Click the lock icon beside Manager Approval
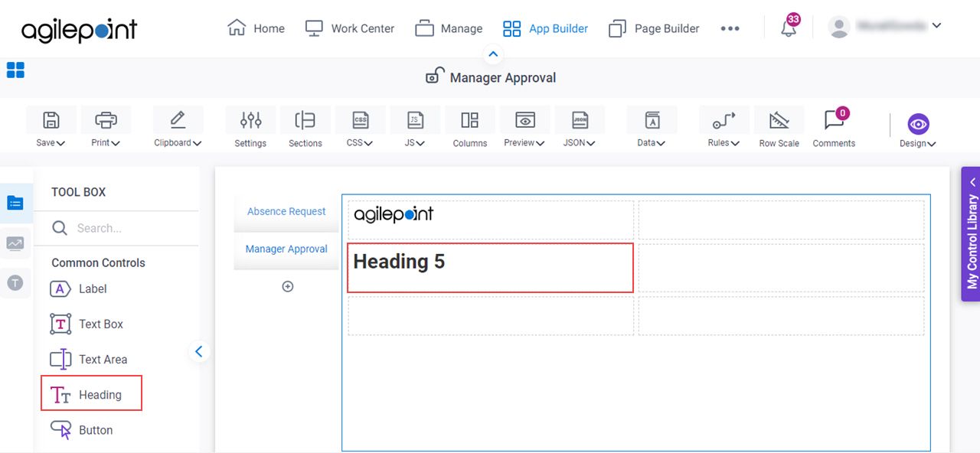 pyautogui.click(x=435, y=77)
